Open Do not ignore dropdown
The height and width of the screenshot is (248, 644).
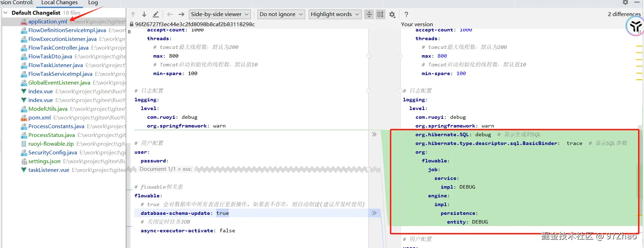(x=281, y=14)
